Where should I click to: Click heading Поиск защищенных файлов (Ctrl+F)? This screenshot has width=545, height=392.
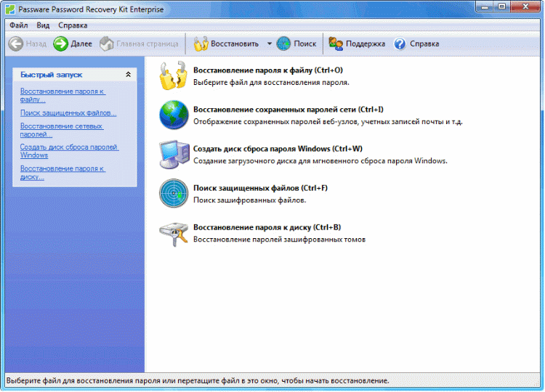260,188
